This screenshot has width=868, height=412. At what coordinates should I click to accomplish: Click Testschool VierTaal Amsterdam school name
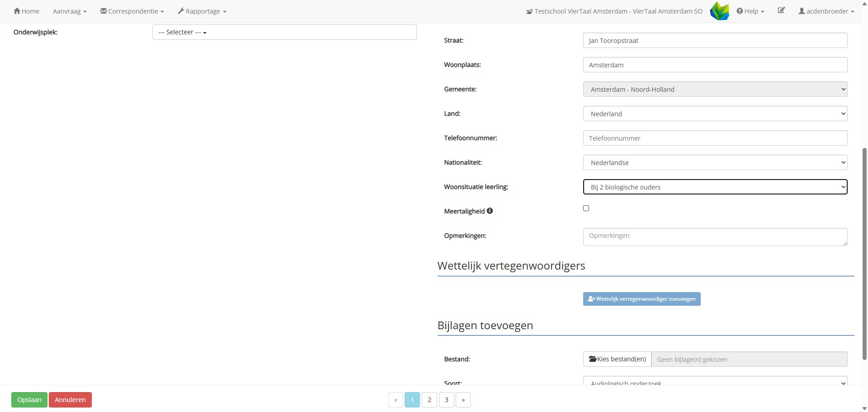click(614, 11)
